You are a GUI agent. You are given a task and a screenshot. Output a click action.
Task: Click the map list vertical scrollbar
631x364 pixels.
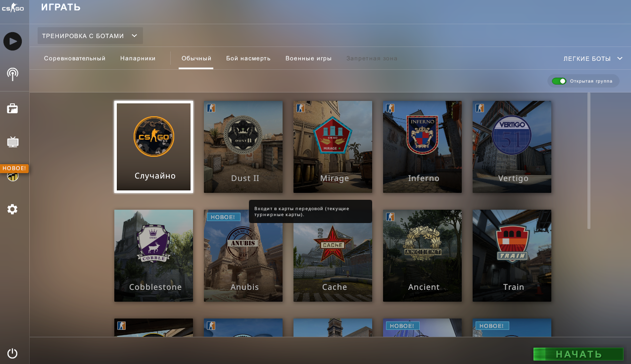[x=589, y=160]
